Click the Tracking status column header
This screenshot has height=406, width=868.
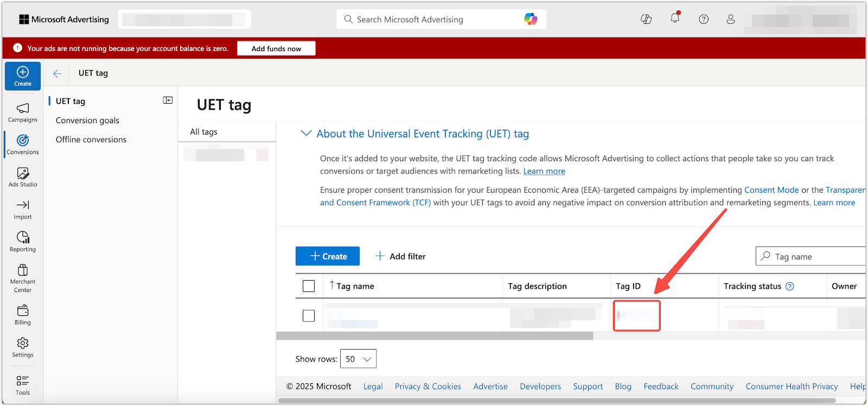point(752,286)
